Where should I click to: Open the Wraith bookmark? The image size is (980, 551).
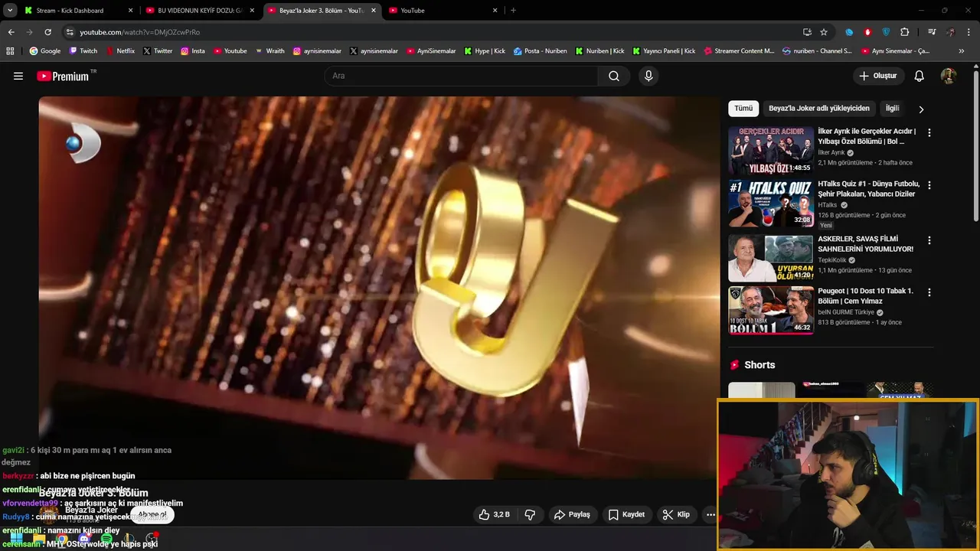[x=269, y=51]
